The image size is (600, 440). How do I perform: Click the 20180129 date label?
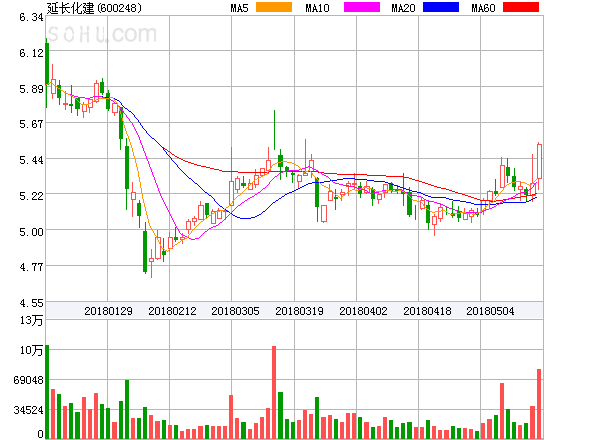pos(108,311)
